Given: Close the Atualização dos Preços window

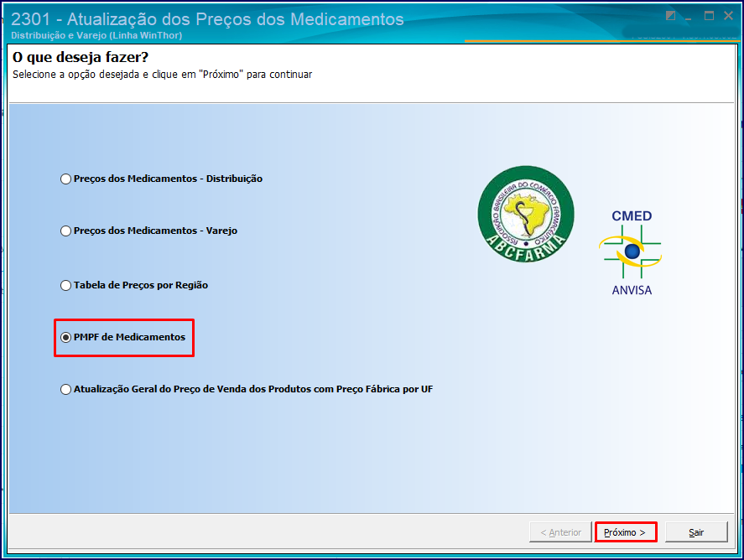Looking at the screenshot, I should [728, 16].
